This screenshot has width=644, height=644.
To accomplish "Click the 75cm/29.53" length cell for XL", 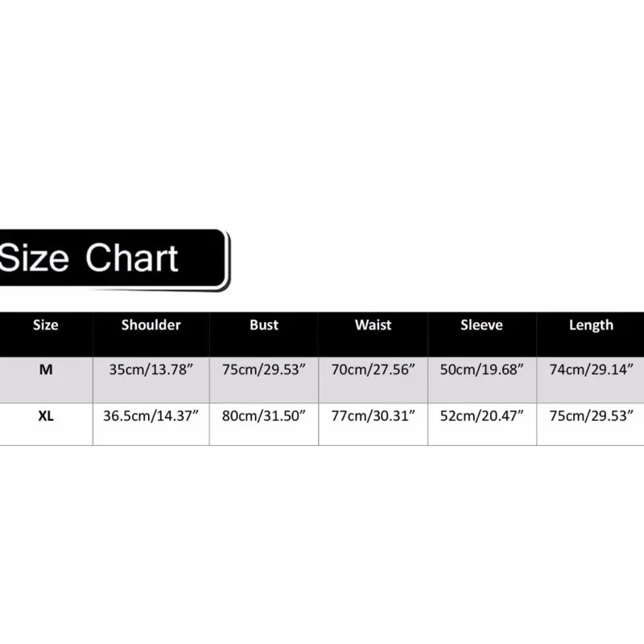I will 591,416.
